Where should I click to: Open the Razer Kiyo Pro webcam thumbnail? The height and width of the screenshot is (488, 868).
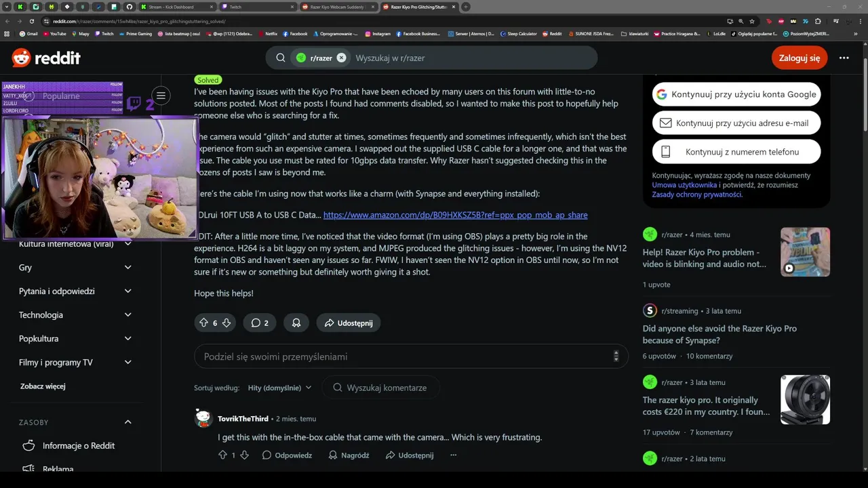[805, 400]
